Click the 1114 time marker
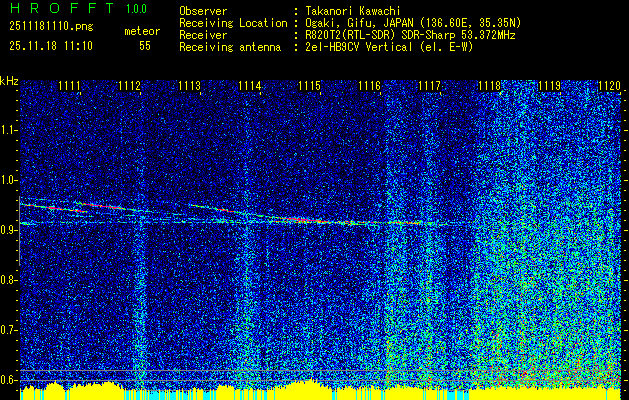This screenshot has width=629, height=400. pos(249,85)
